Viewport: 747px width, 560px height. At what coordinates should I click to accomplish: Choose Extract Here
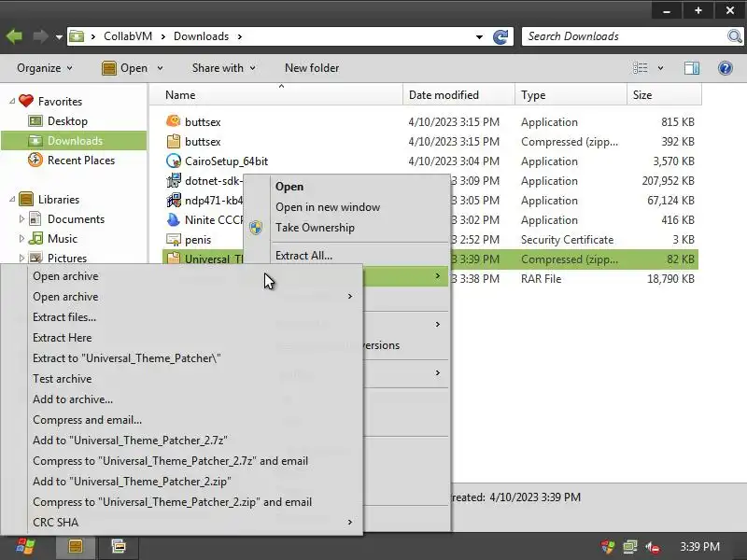[x=63, y=338]
